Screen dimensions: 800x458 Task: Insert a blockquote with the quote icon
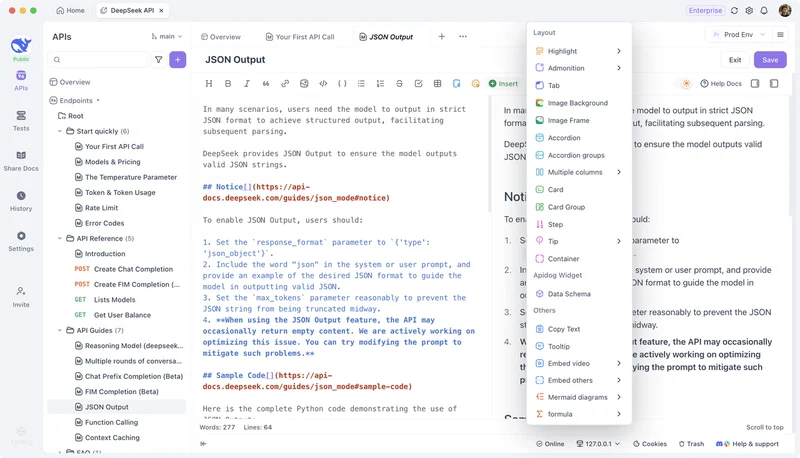tap(266, 84)
